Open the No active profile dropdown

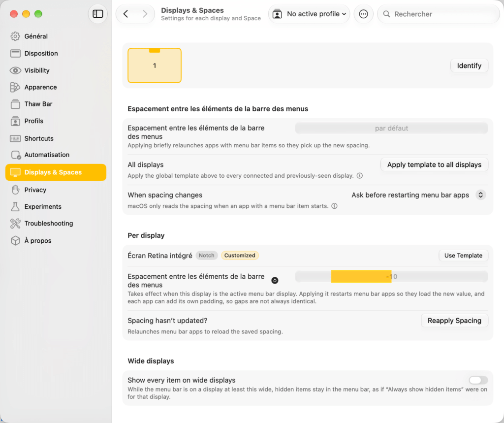point(309,14)
